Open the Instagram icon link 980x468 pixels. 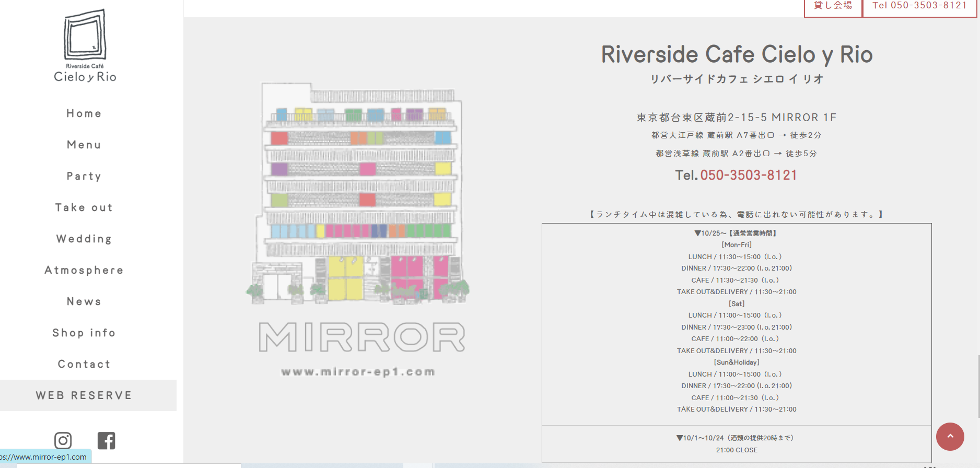click(63, 441)
